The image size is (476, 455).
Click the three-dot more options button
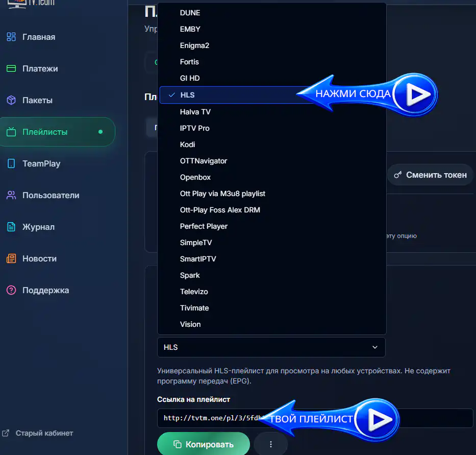271,444
